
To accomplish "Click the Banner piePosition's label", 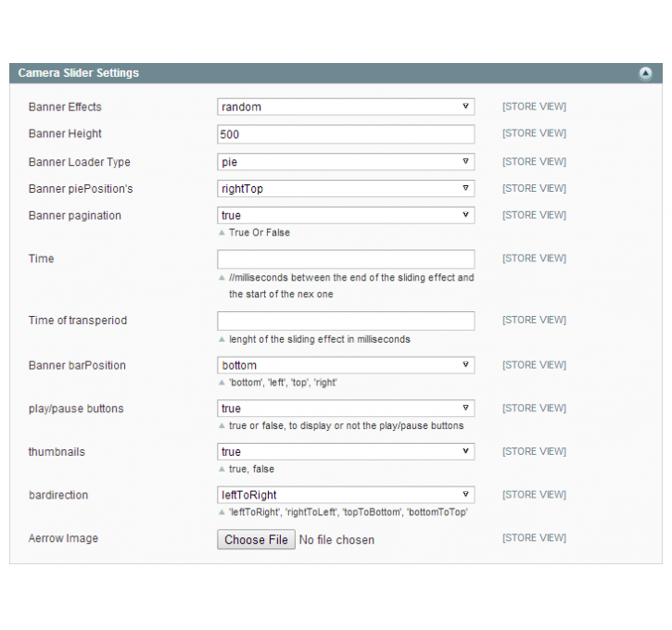I will pos(81,189).
